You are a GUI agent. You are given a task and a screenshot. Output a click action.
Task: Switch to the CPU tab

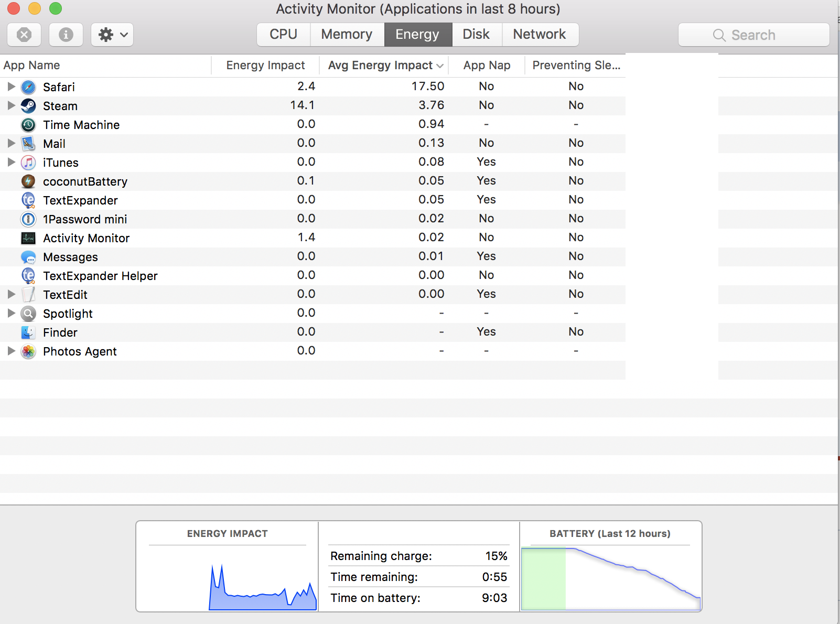tap(284, 35)
